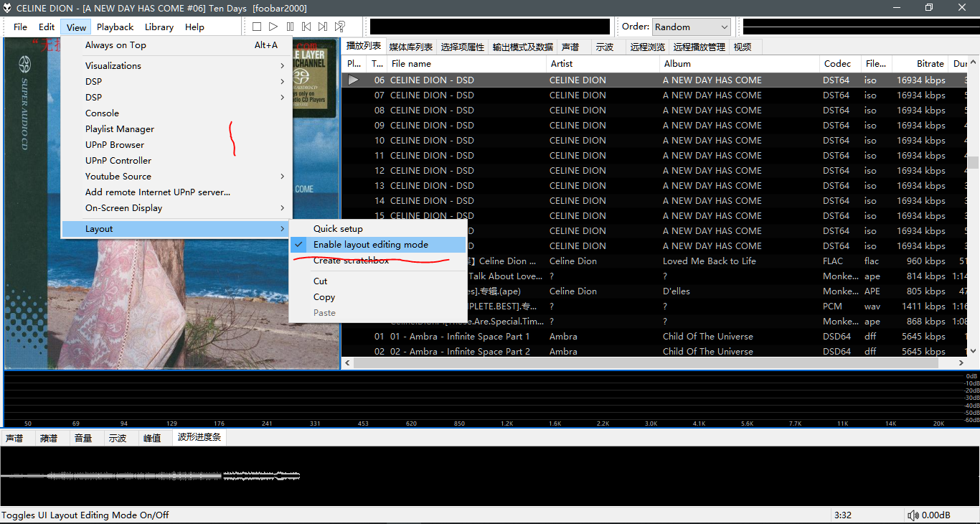This screenshot has width=980, height=524.
Task: Sort playlist by Artist column header
Action: pyautogui.click(x=562, y=64)
